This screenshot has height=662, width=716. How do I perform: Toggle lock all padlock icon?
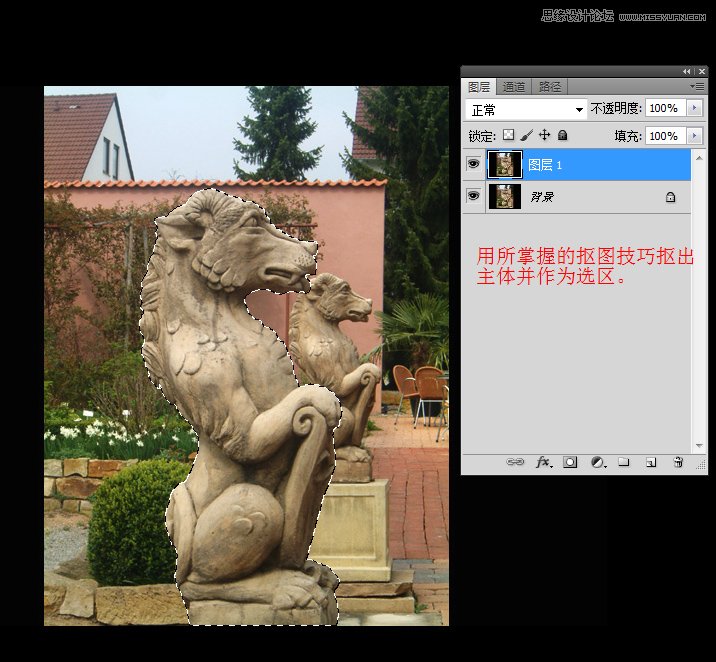point(563,135)
